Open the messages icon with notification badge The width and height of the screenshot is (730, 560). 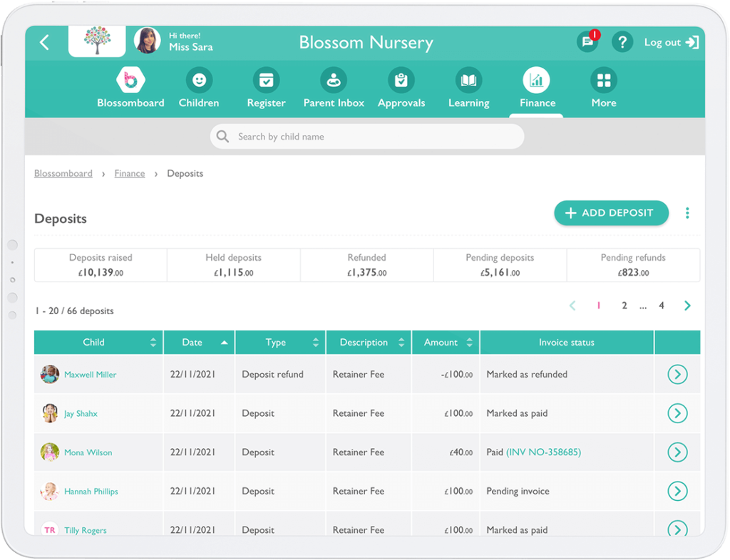(587, 42)
